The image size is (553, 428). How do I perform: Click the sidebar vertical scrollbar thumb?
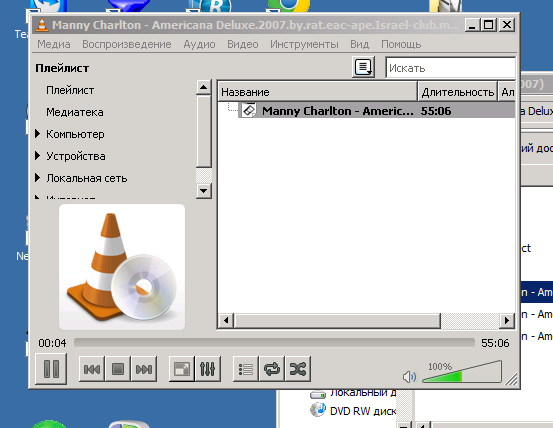tap(203, 132)
